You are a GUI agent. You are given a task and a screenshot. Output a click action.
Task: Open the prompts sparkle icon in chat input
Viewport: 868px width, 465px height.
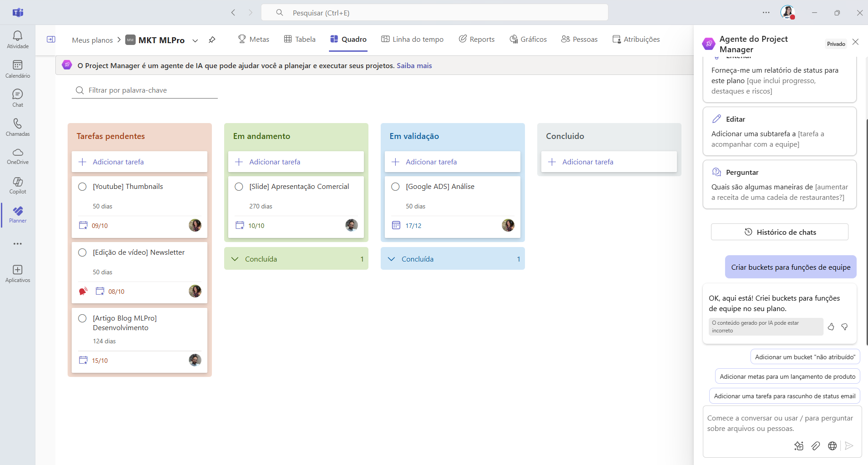click(x=799, y=446)
